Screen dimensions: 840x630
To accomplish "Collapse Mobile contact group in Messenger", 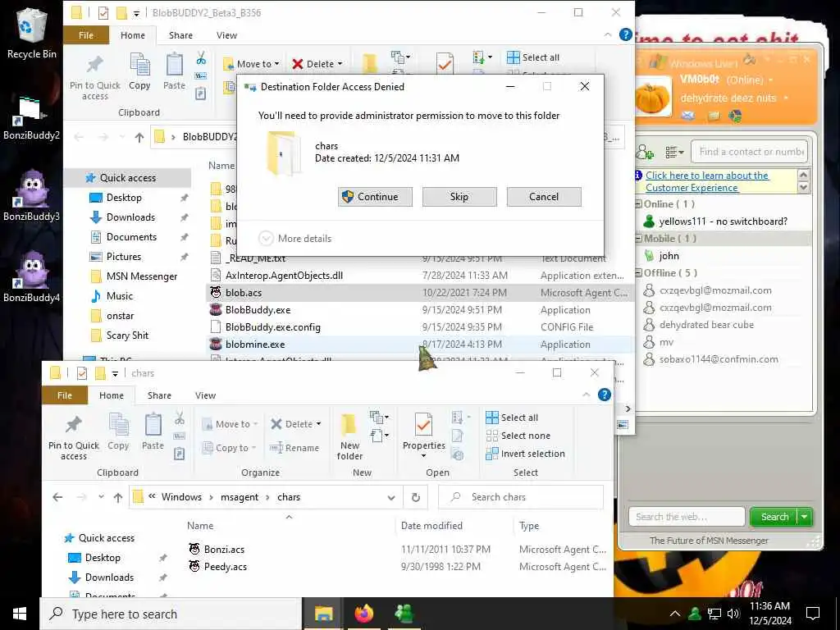I will 638,239.
